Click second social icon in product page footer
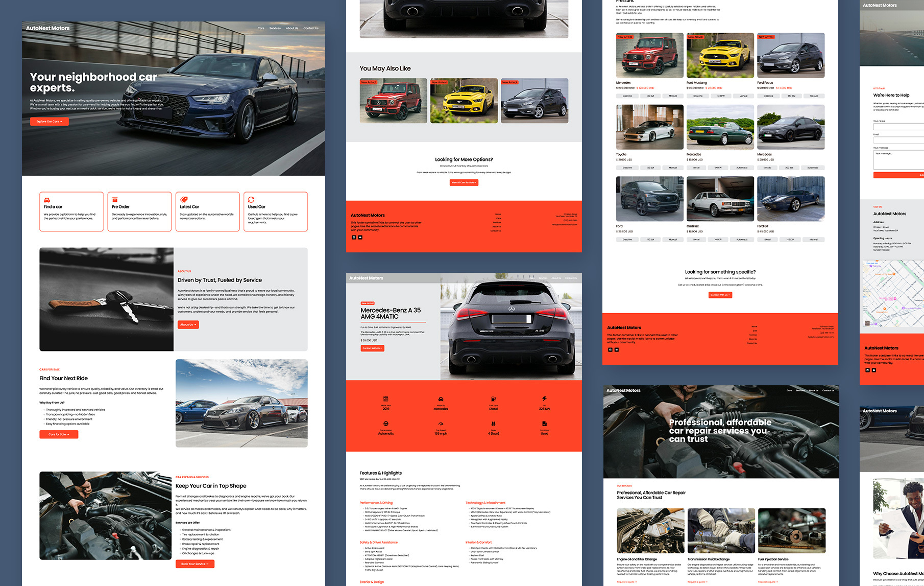Viewport: 924px width, 586px height. tap(360, 237)
